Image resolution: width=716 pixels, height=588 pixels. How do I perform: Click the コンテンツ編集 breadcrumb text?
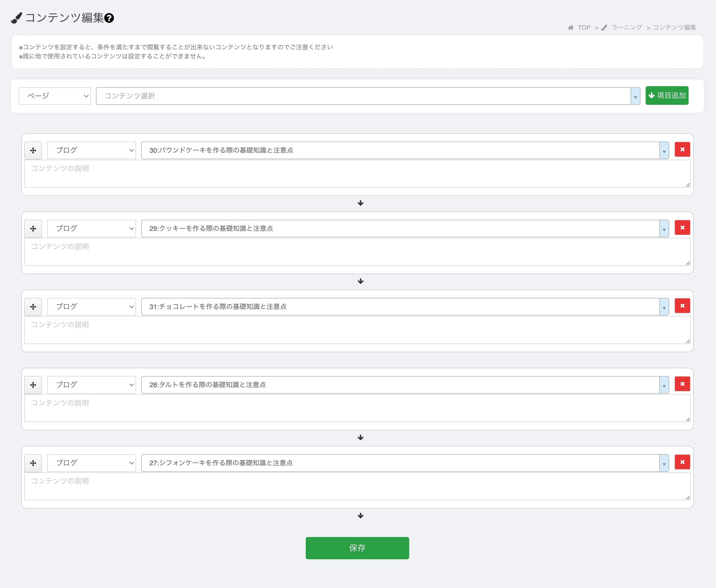point(674,27)
